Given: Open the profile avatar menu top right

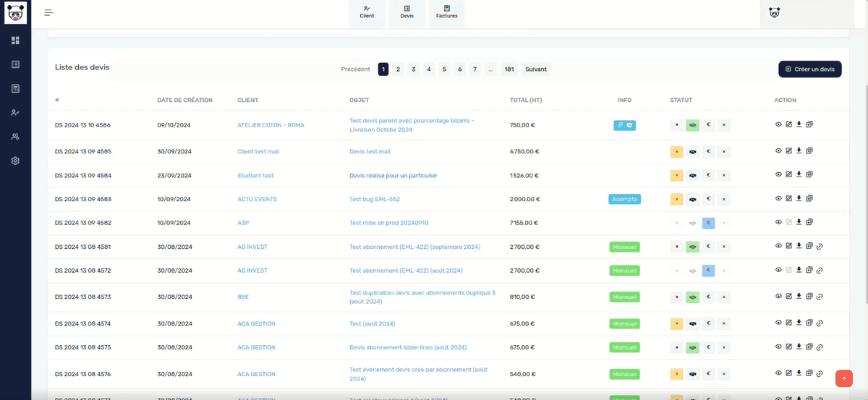Looking at the screenshot, I should pyautogui.click(x=774, y=12).
